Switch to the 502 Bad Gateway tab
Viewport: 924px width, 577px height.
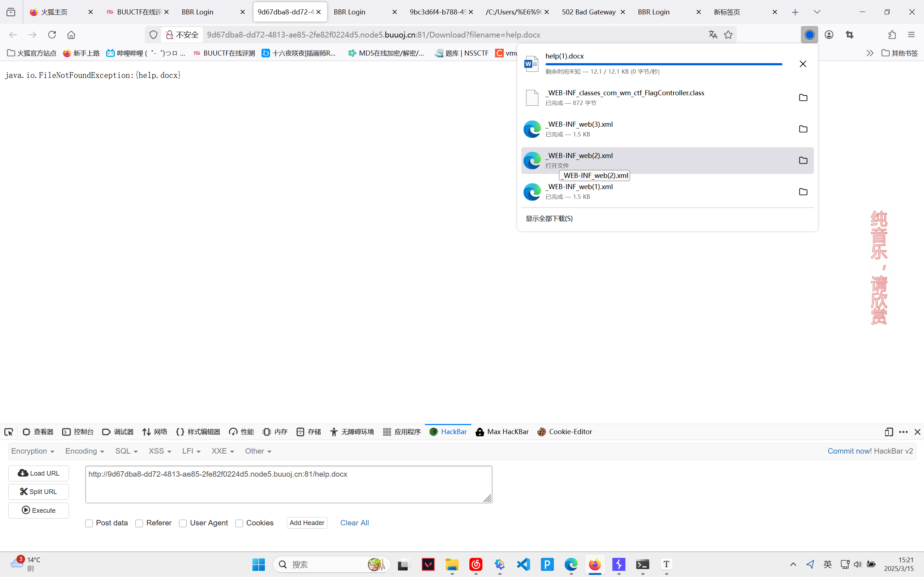click(x=589, y=12)
